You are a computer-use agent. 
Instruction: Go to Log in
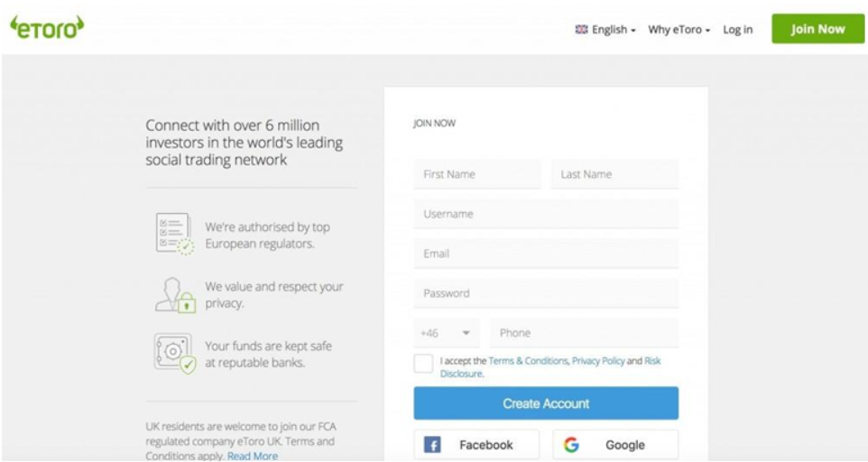click(737, 29)
